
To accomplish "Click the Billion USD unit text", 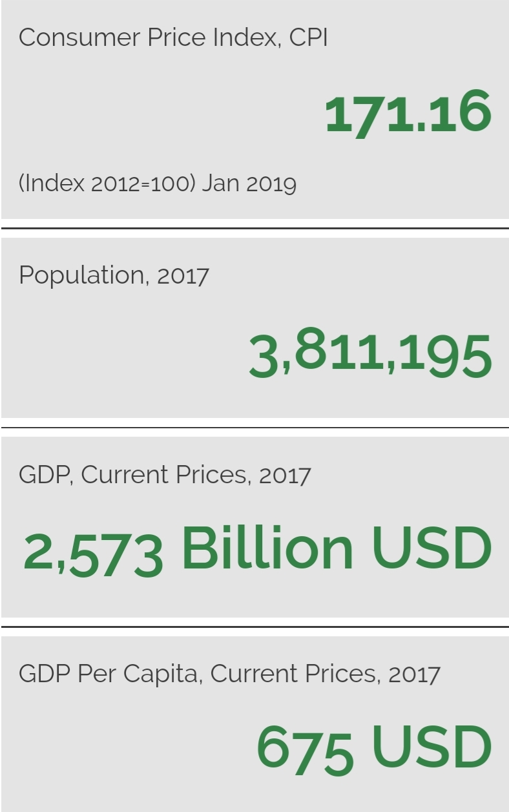I will coord(337,549).
